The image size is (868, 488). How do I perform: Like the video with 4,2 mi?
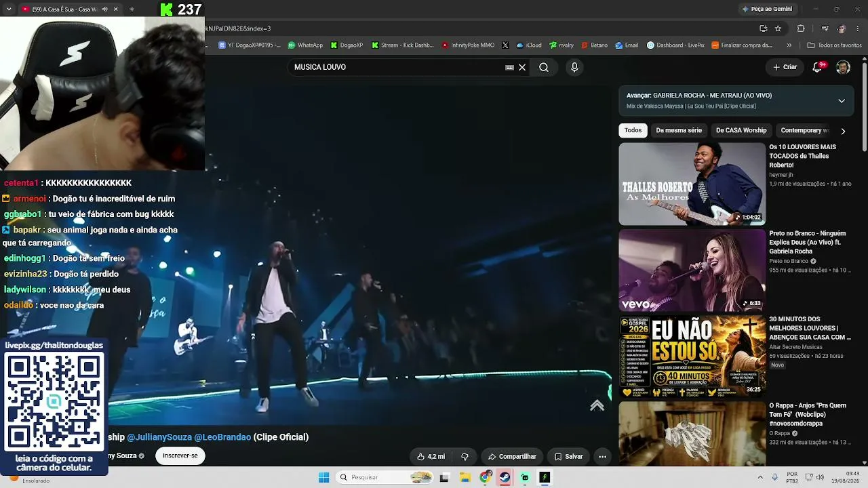coord(431,457)
